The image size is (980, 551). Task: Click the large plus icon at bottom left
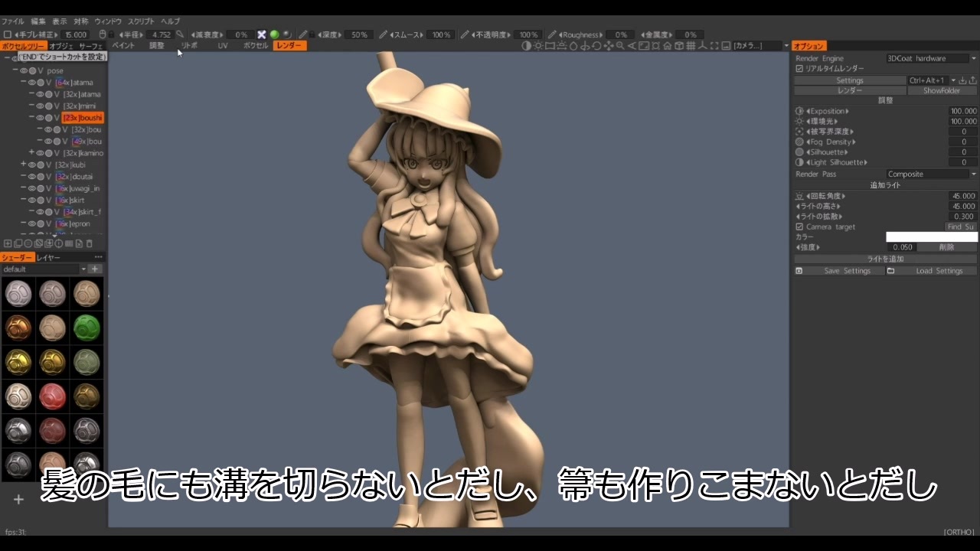click(x=18, y=500)
